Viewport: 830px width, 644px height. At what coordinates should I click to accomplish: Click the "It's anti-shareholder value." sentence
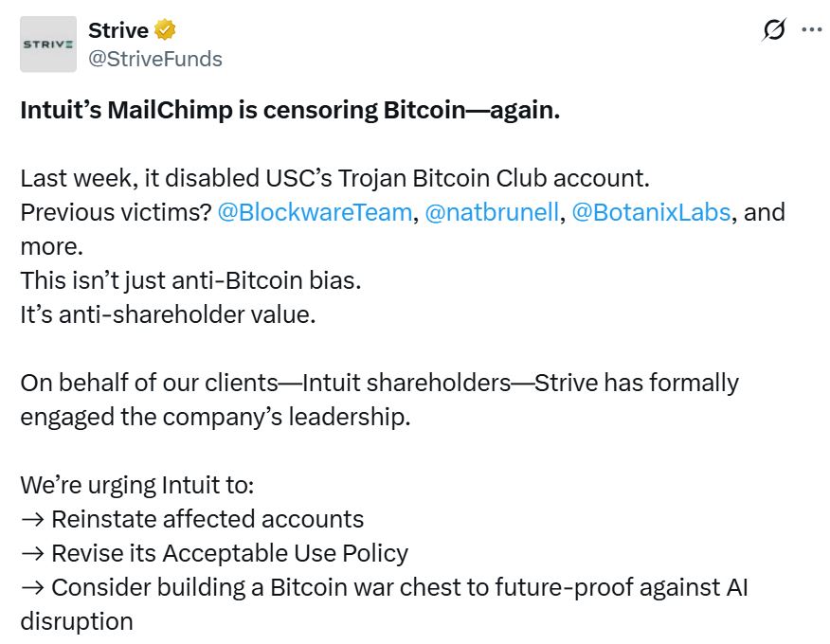(x=168, y=314)
